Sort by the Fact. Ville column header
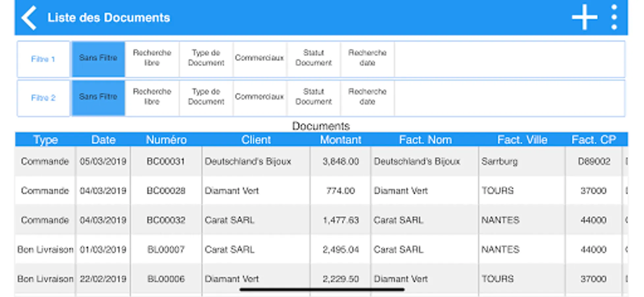 tap(522, 140)
